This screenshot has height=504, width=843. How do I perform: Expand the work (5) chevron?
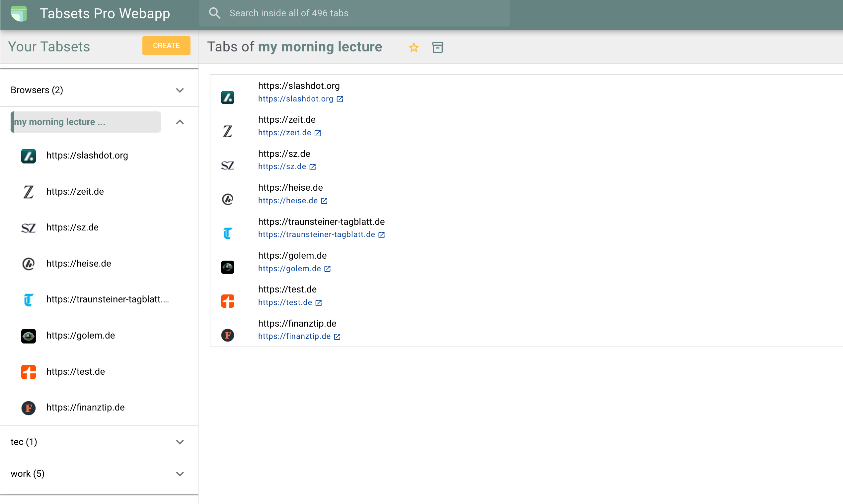click(x=180, y=474)
